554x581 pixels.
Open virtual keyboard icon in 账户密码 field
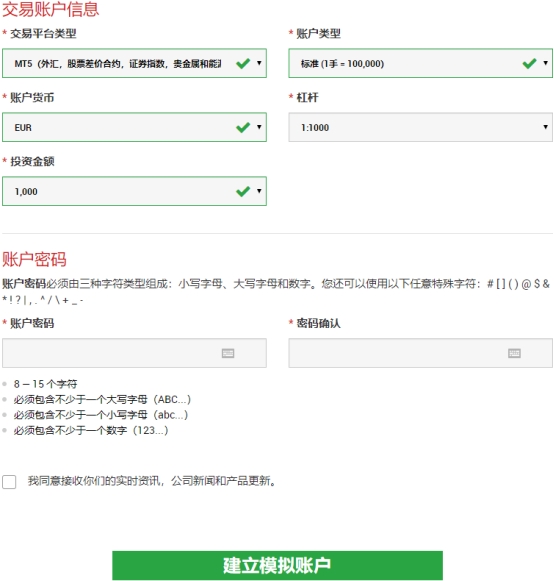(x=228, y=353)
